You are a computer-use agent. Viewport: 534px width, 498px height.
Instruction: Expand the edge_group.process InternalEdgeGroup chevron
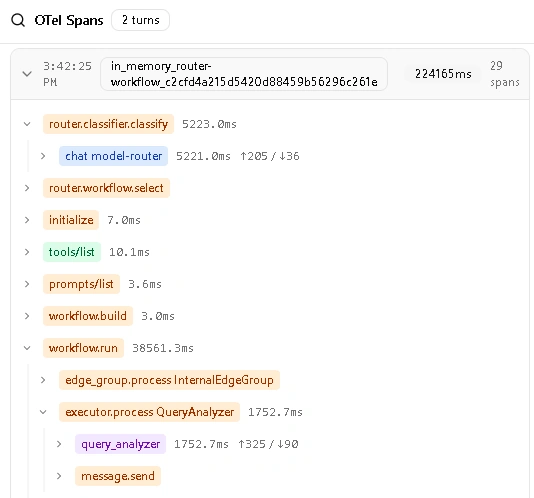pos(43,380)
